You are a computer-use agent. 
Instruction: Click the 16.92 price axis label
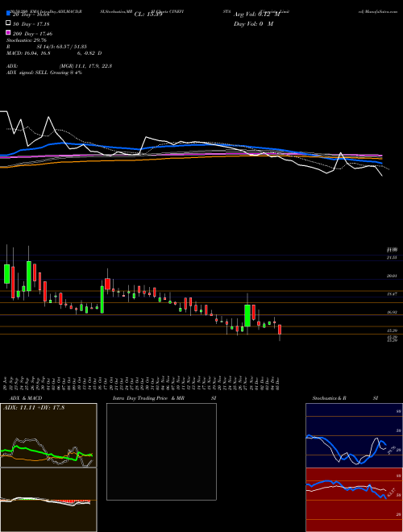click(x=392, y=312)
